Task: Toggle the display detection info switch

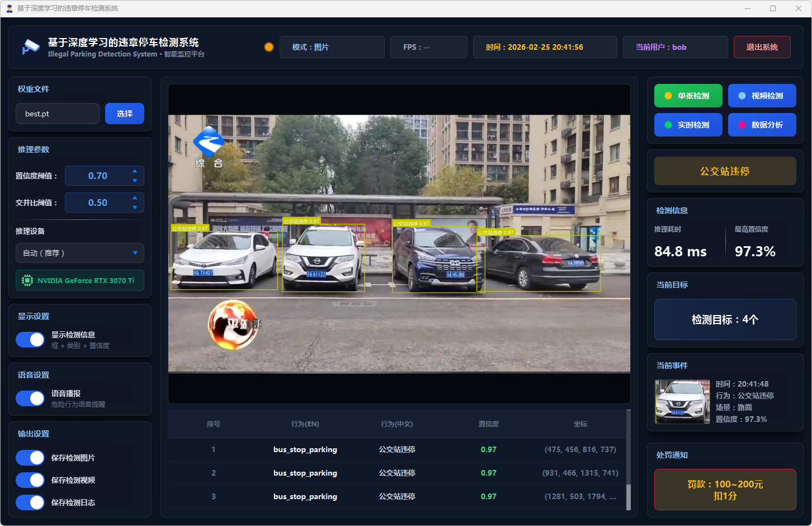Action: pyautogui.click(x=30, y=340)
